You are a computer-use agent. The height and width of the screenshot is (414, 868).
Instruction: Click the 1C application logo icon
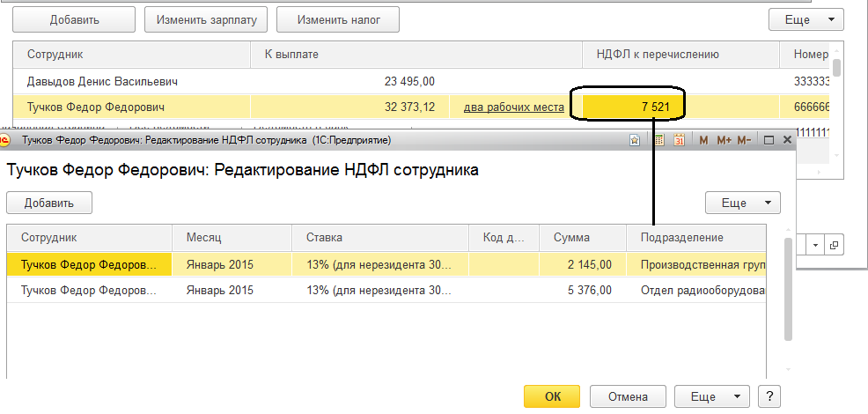pyautogui.click(x=5, y=140)
